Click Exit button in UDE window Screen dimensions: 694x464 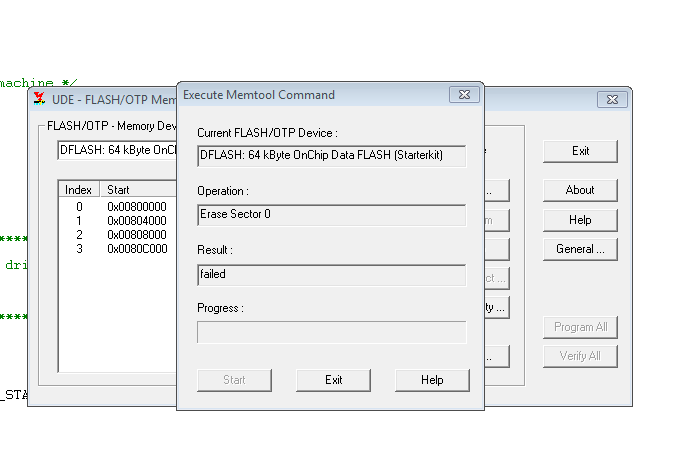pyautogui.click(x=580, y=151)
